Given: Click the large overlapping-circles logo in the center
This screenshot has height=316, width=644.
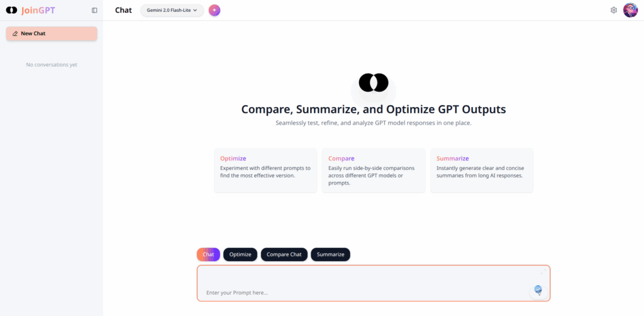Looking at the screenshot, I should point(374,82).
